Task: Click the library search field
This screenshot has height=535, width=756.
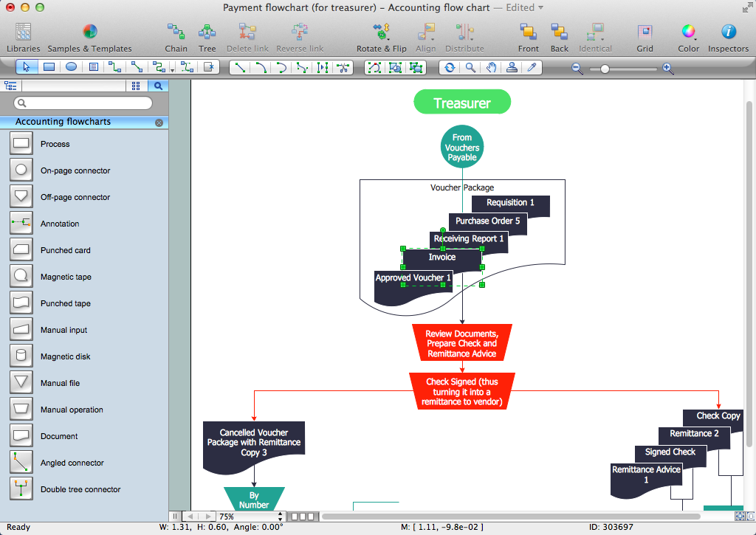Action: click(83, 103)
